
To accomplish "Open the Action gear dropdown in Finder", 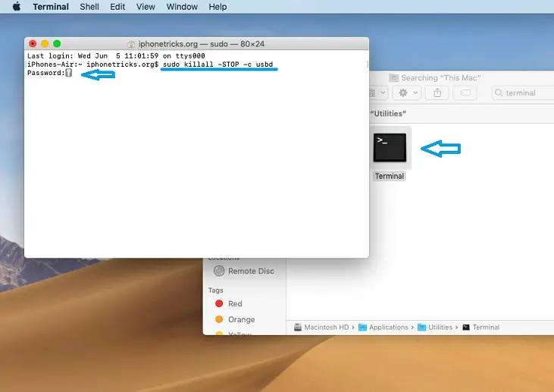I will coord(407,93).
